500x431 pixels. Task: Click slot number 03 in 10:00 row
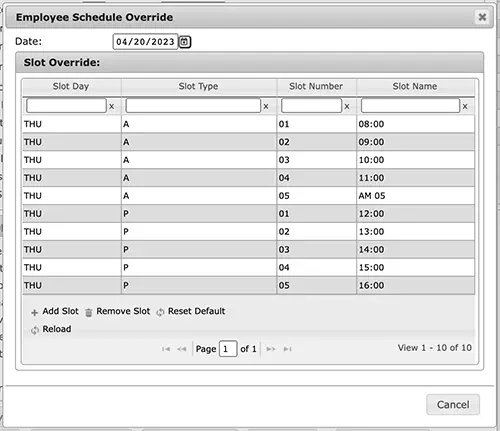click(x=317, y=160)
